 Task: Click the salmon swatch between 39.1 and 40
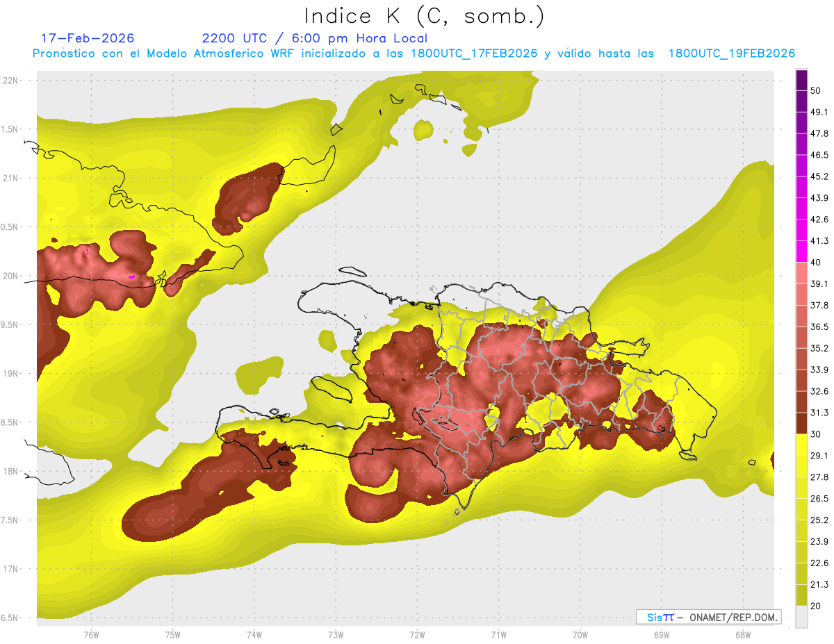801,273
